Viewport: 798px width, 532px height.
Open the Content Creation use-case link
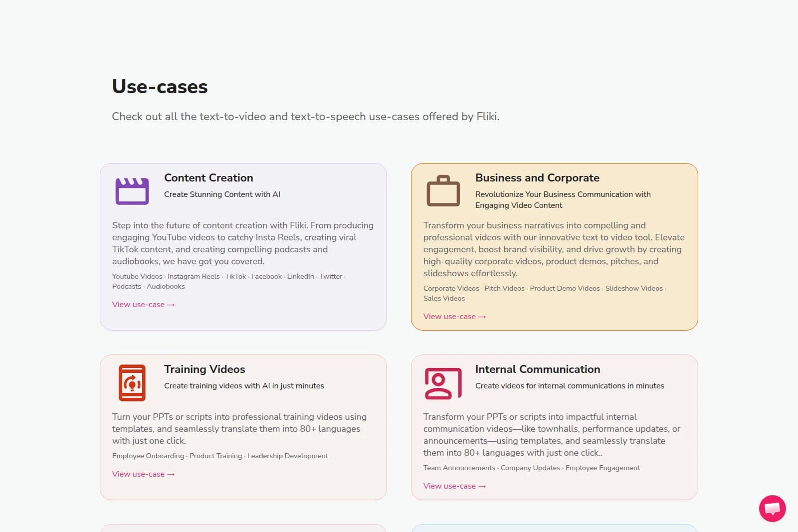click(x=139, y=304)
